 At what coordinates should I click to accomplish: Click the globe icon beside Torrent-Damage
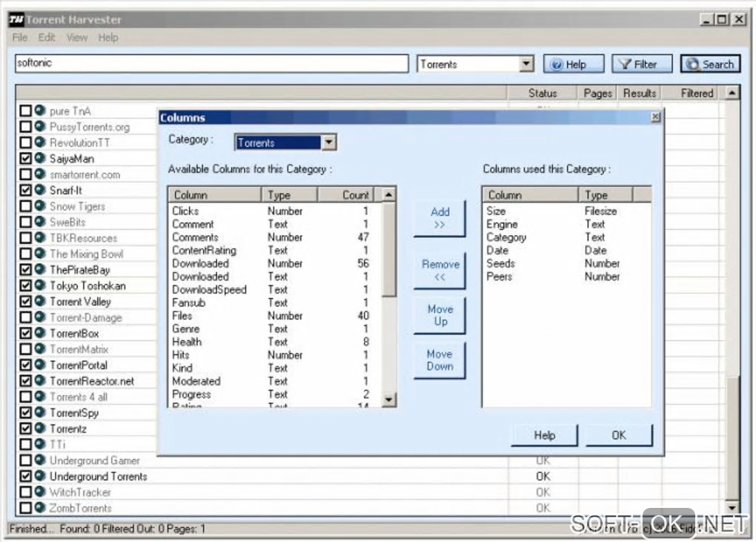pyautogui.click(x=40, y=317)
